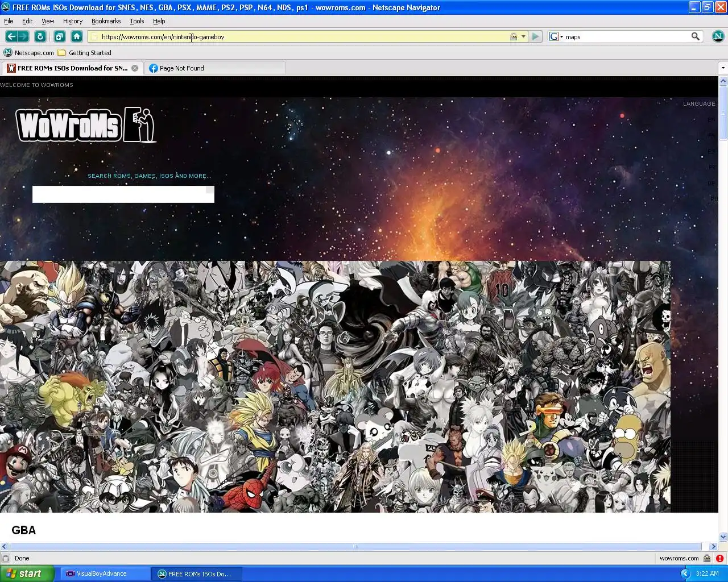728x582 pixels.
Task: Select the ES language link
Action: point(712,151)
